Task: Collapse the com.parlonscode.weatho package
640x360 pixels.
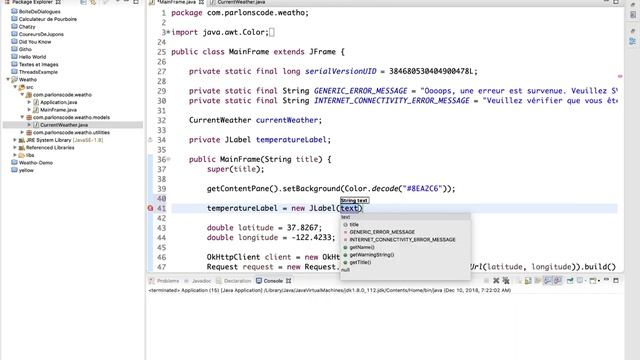Action: pos(22,95)
